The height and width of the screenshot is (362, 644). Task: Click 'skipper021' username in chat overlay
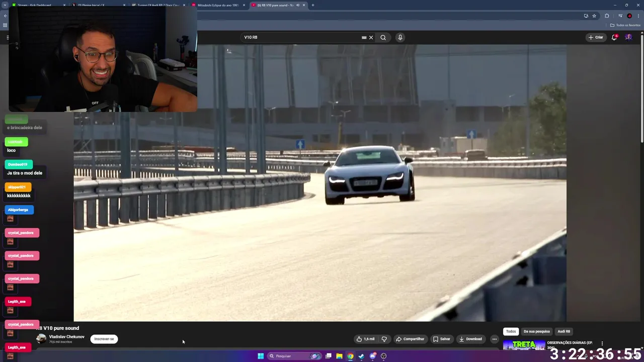point(18,187)
